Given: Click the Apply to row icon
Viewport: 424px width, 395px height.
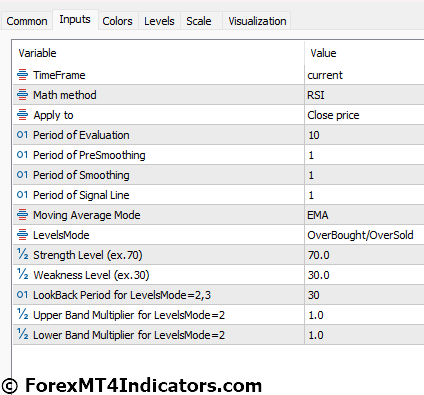Looking at the screenshot, I should click(22, 115).
